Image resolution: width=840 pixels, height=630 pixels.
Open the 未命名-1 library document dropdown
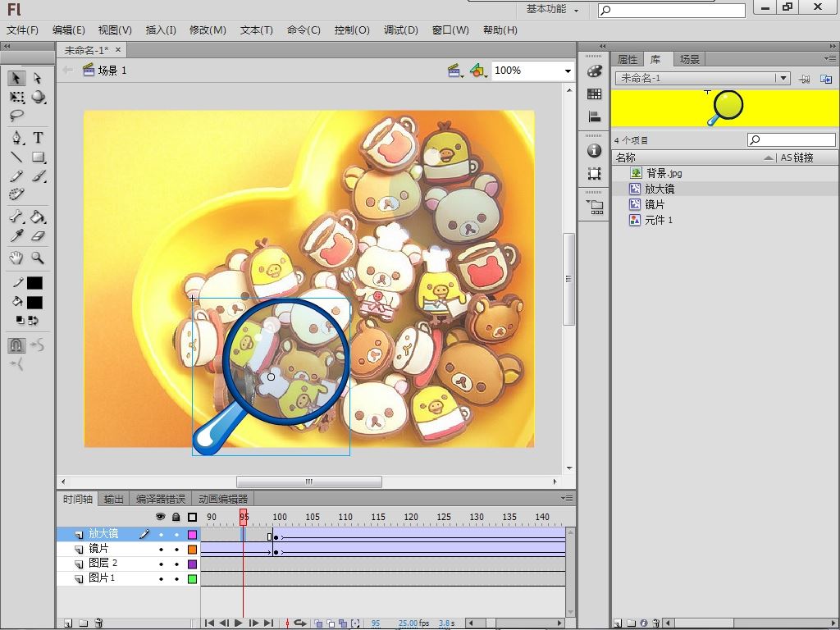[783, 78]
